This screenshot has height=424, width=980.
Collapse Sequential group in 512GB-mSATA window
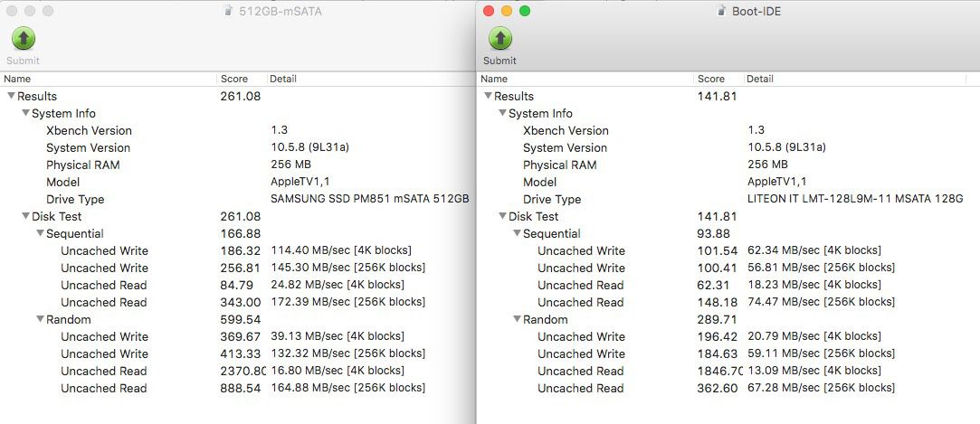click(x=40, y=233)
